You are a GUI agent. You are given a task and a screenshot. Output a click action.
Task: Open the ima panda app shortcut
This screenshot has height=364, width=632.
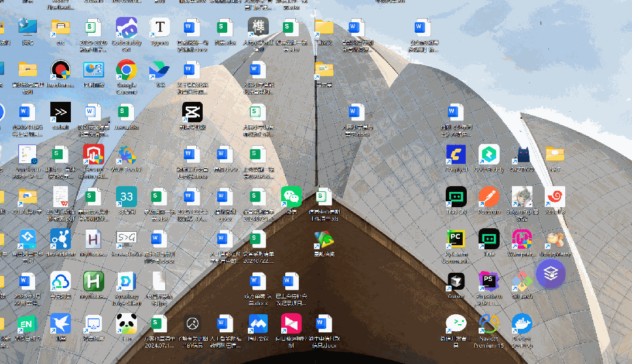coord(126,324)
